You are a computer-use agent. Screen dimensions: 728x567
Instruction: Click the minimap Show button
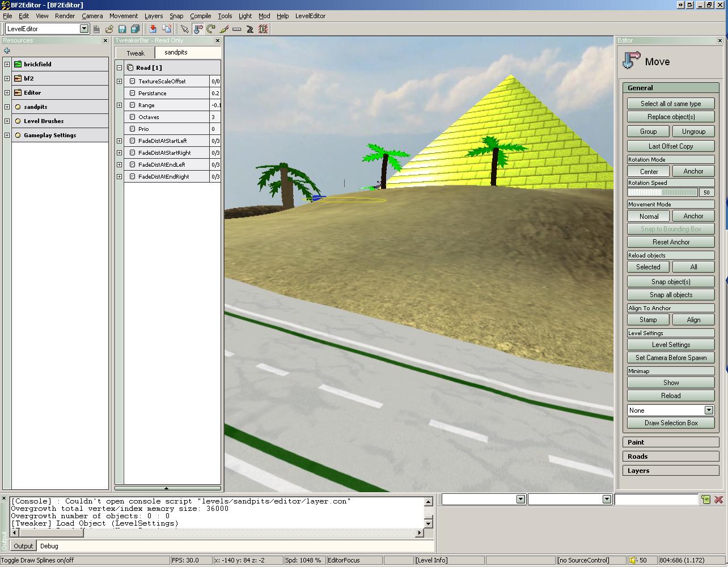[x=671, y=383]
